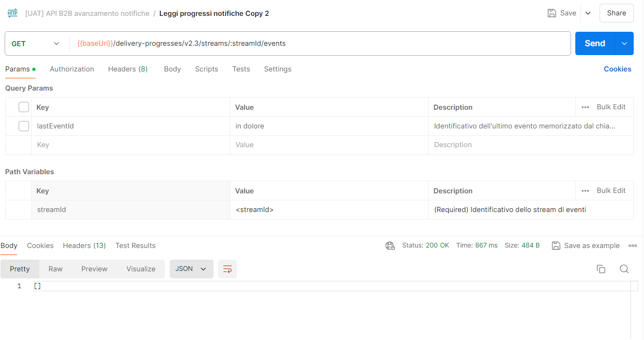Click the network globe icon near Status

[390, 246]
